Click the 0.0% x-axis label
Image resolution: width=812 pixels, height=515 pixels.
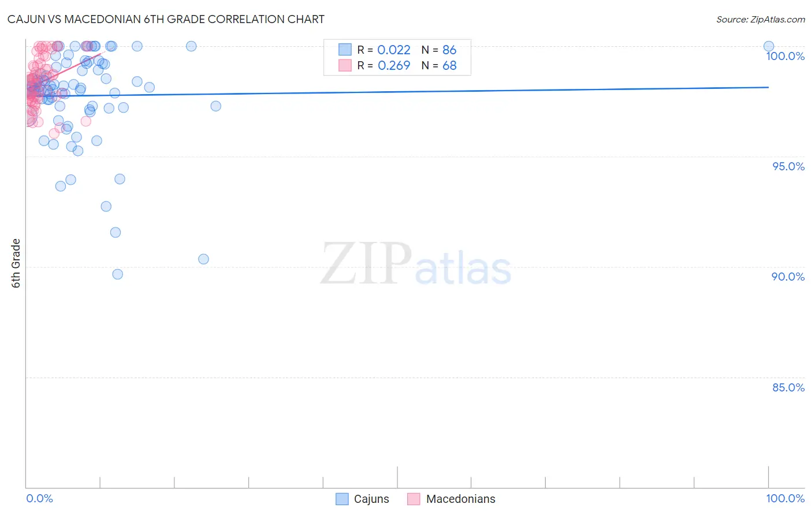coord(39,498)
